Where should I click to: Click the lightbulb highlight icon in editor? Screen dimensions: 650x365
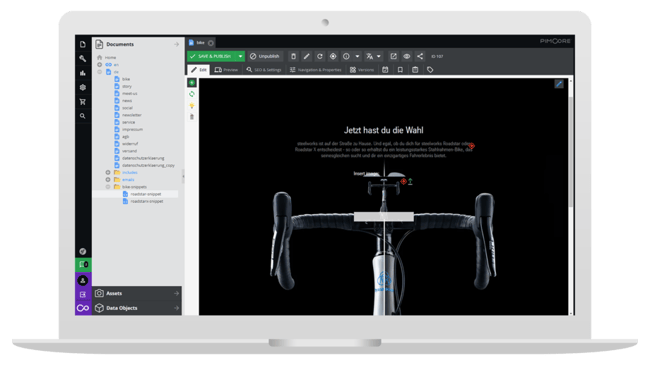(192, 106)
